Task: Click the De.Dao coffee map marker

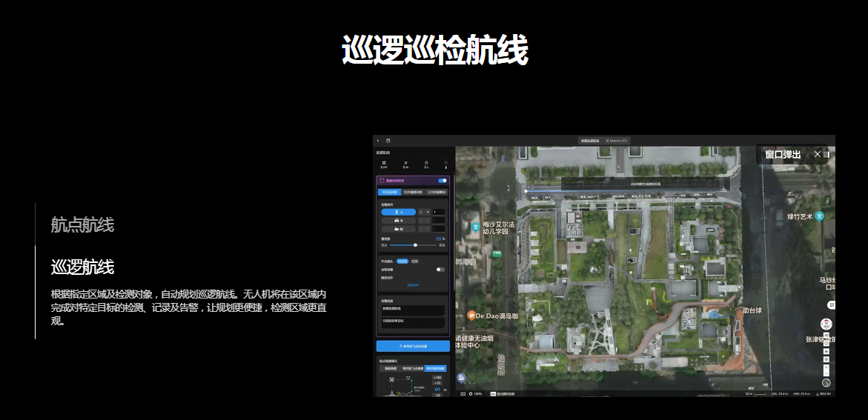Action: pyautogui.click(x=471, y=316)
